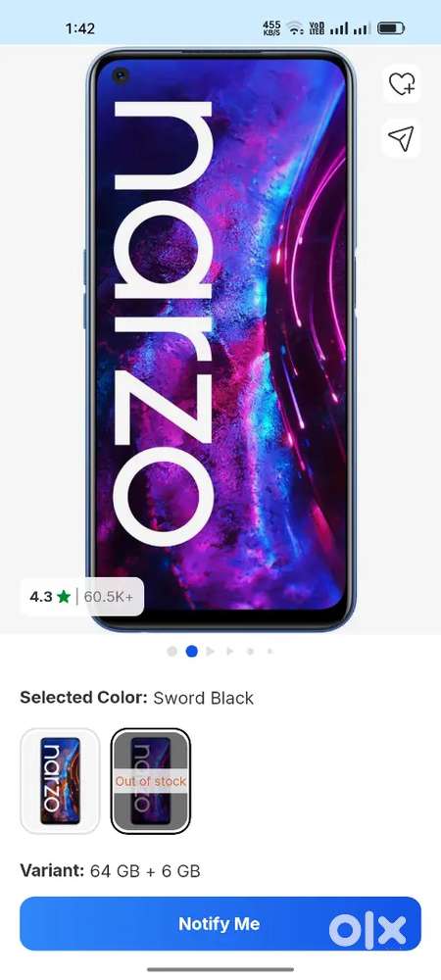
Task: Add phone to wishlist heart icon
Action: click(401, 83)
